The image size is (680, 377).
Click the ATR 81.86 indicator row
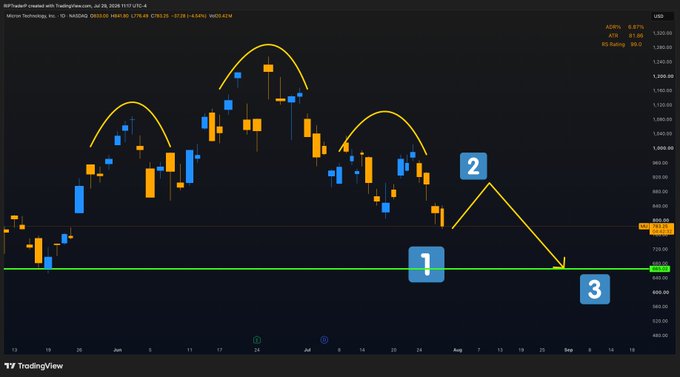626,36
